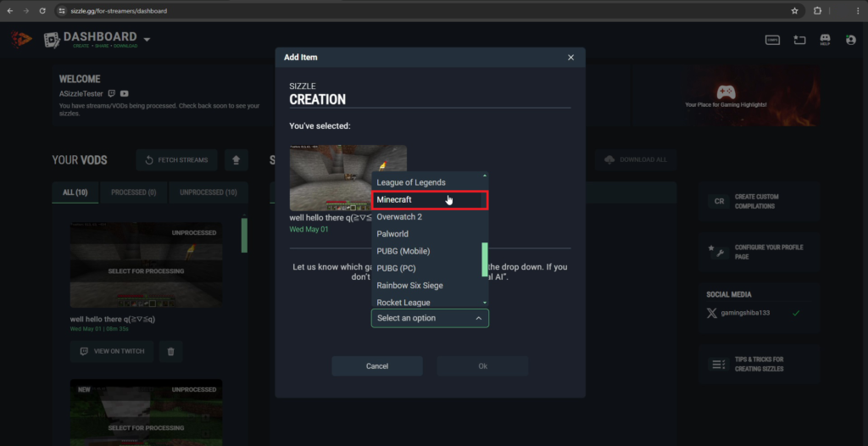Click the Sizzle flame logo
Image resolution: width=868 pixels, height=446 pixels.
coord(21,39)
